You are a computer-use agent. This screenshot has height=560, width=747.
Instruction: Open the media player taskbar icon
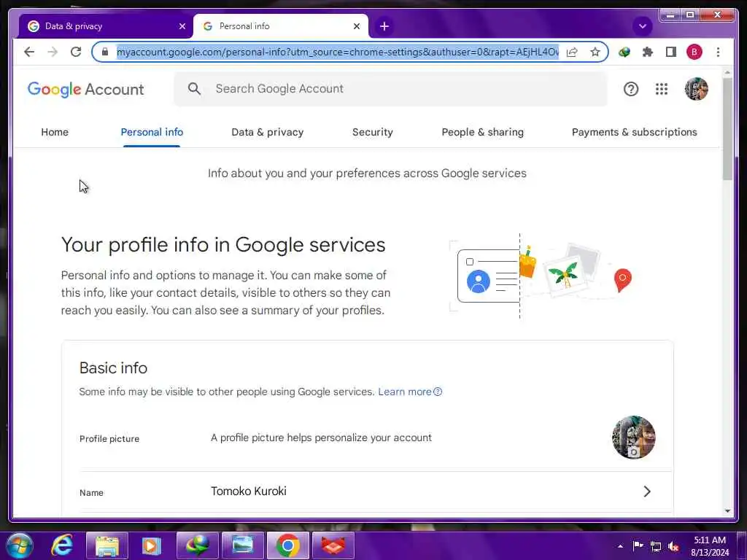[152, 545]
